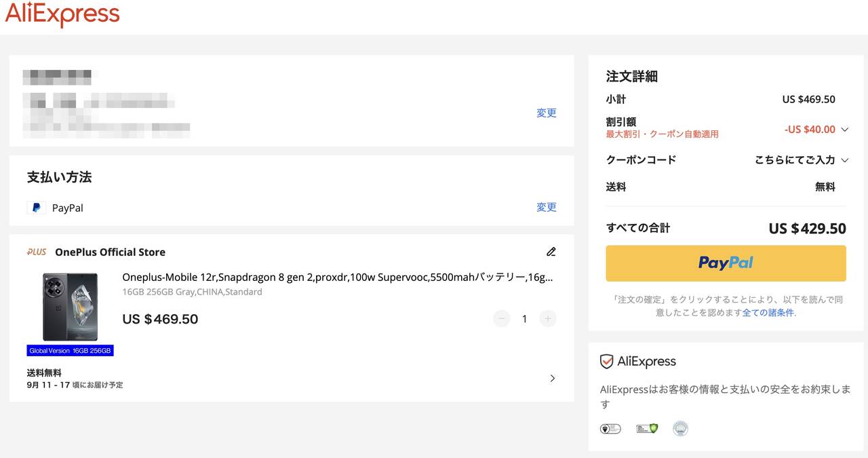
Task: Decrease quantity with the minus button
Action: pos(501,318)
